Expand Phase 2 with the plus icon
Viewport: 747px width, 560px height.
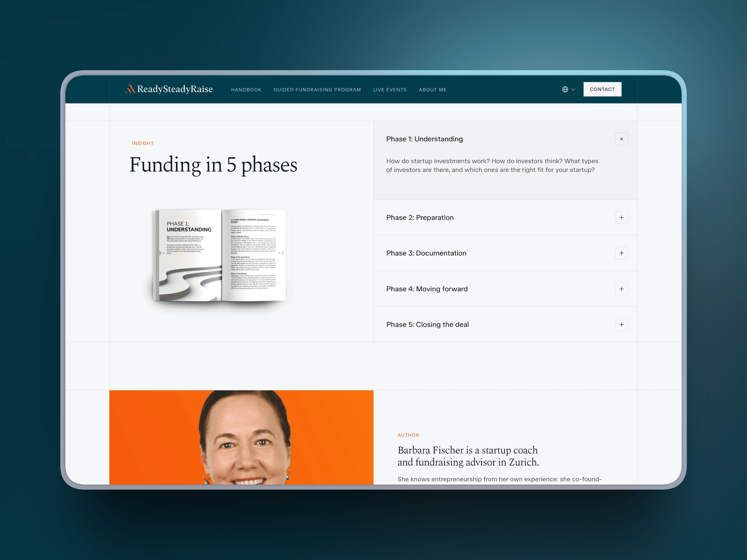pyautogui.click(x=621, y=217)
